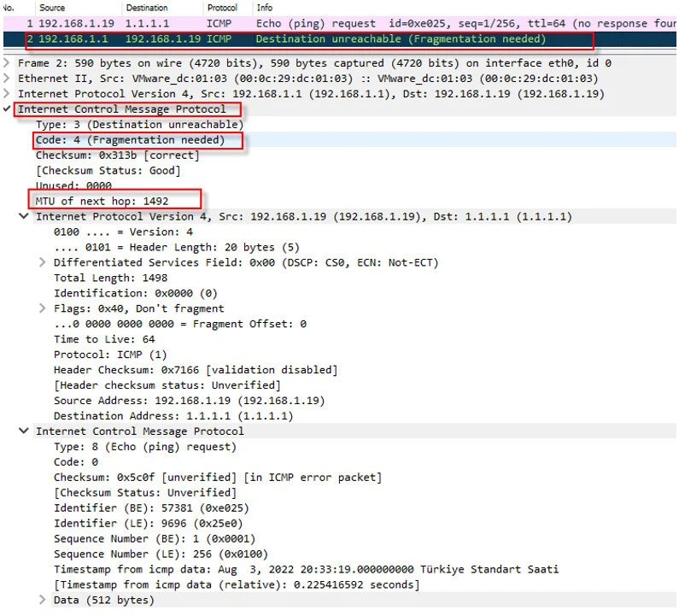Expand the Ethernet II section arrow

point(8,79)
